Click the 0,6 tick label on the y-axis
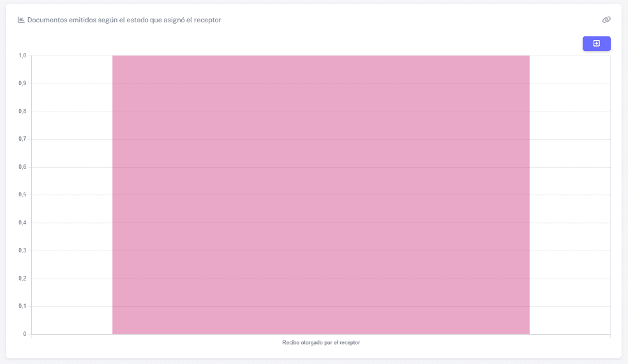This screenshot has width=628, height=364. 22,167
